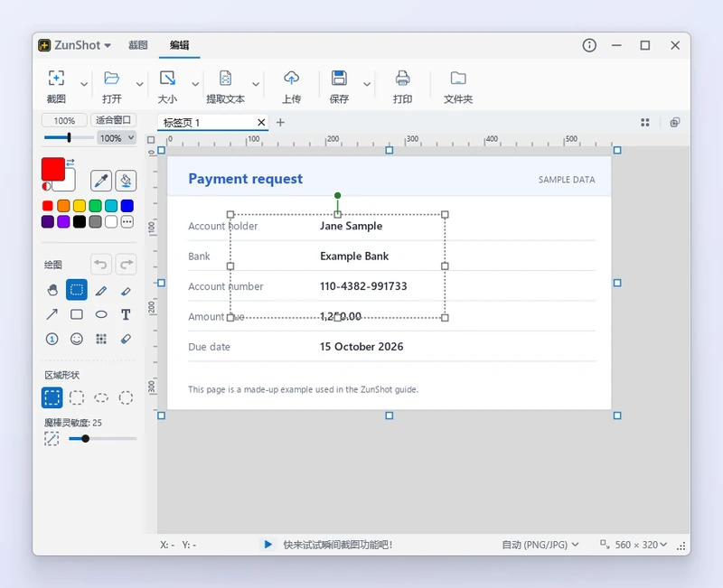The image size is (723, 588).
Task: Save the image with the 保存 icon
Action: (x=339, y=79)
